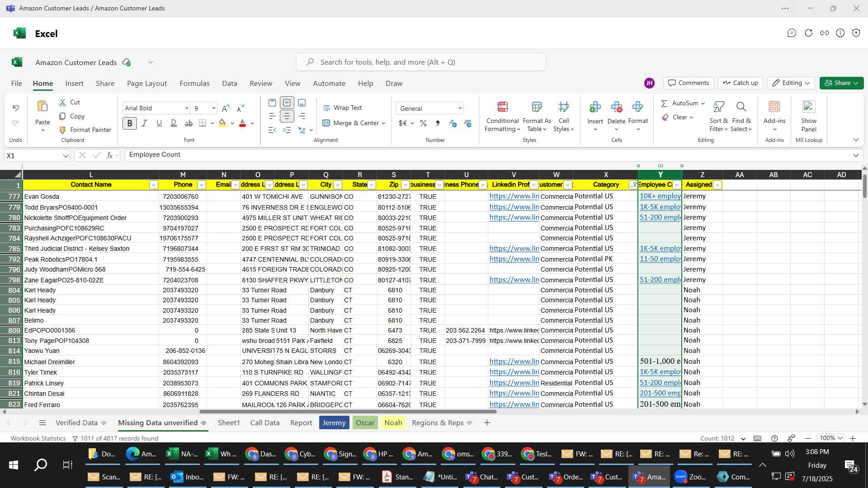The width and height of the screenshot is (868, 488).
Task: Toggle align left
Action: click(x=272, y=116)
